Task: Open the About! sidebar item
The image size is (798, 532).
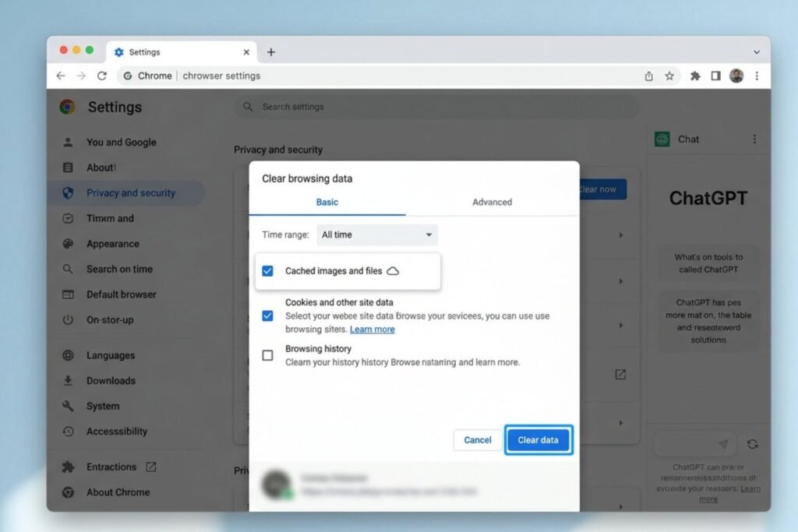Action: [101, 167]
